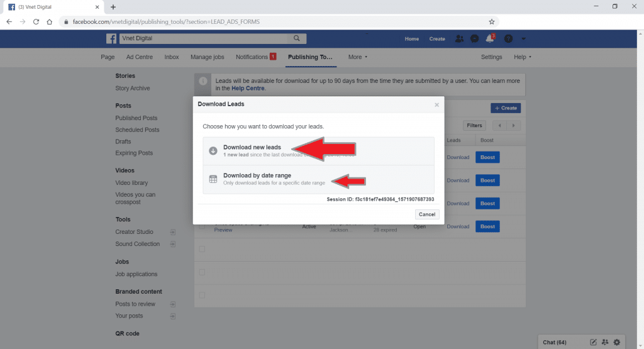The height and width of the screenshot is (349, 644).
Task: Create new group icon in chat bar
Action: [x=605, y=342]
